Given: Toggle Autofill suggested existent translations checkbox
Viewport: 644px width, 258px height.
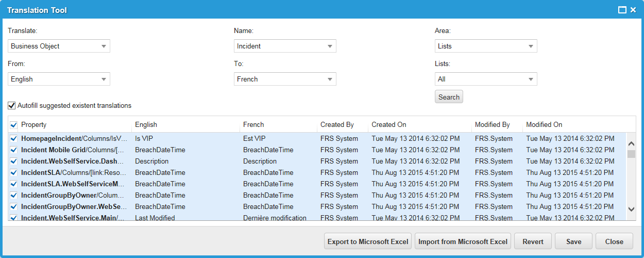Looking at the screenshot, I should click(12, 106).
